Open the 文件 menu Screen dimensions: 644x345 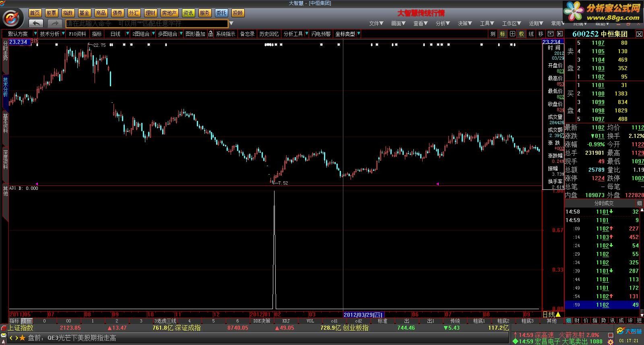click(x=376, y=23)
